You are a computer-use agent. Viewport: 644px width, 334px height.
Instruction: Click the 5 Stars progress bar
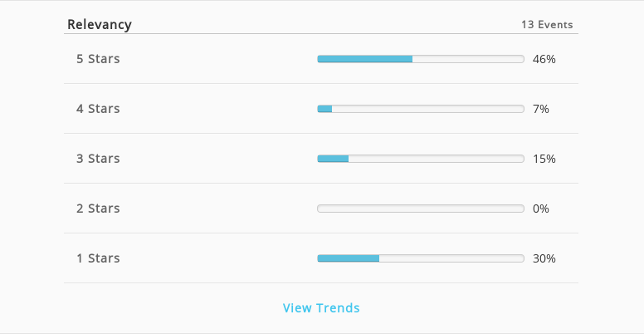421,59
